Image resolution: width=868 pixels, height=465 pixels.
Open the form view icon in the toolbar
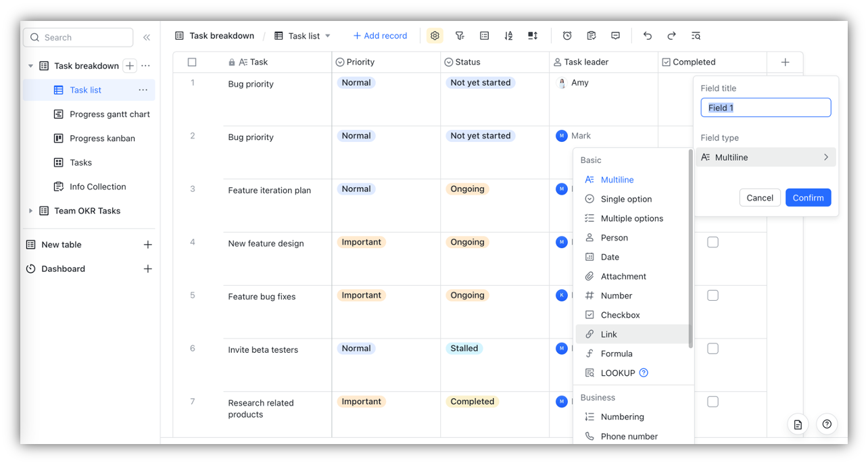pyautogui.click(x=591, y=35)
